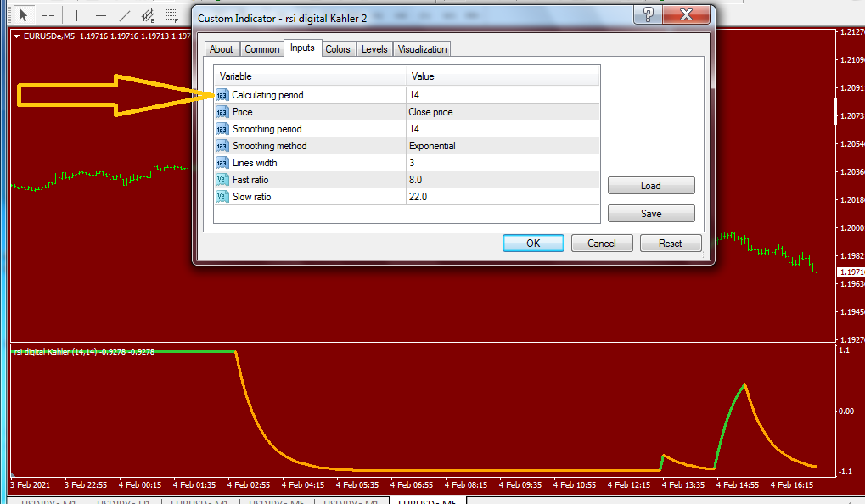Switch to the Colors tab
Image resolution: width=865 pixels, height=504 pixels.
point(338,49)
